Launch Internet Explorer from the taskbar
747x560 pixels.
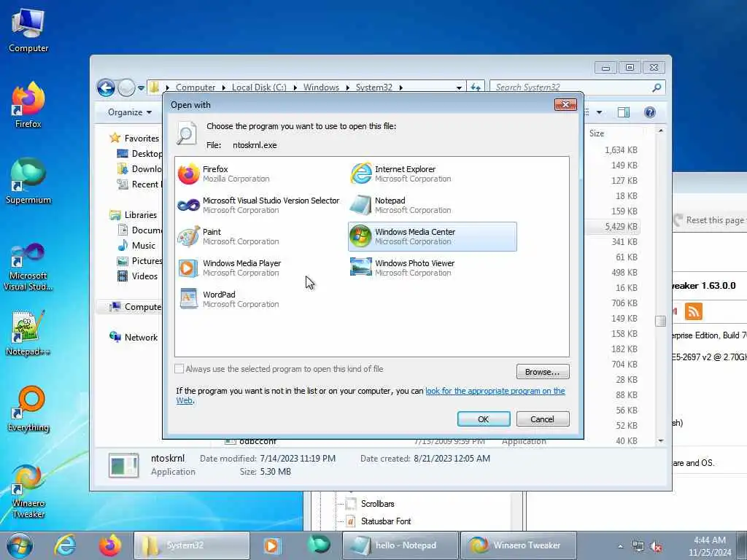click(x=65, y=545)
